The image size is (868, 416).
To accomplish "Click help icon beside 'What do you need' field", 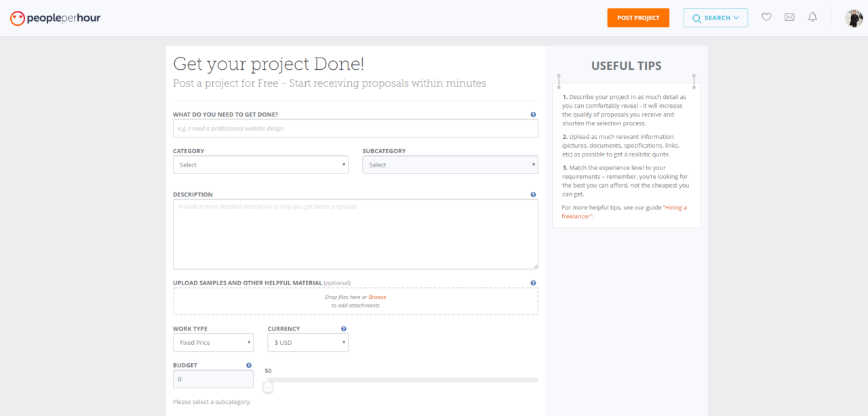I will click(533, 115).
